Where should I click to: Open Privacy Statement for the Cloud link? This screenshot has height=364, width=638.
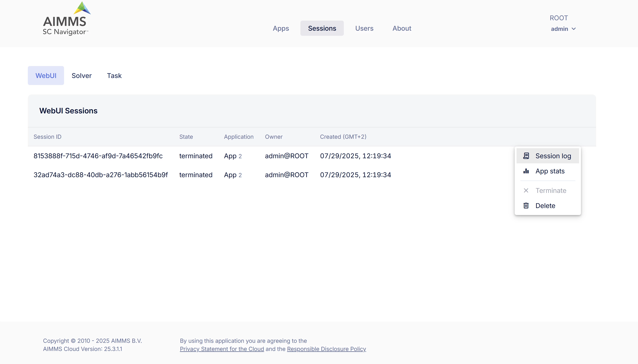coord(222,349)
